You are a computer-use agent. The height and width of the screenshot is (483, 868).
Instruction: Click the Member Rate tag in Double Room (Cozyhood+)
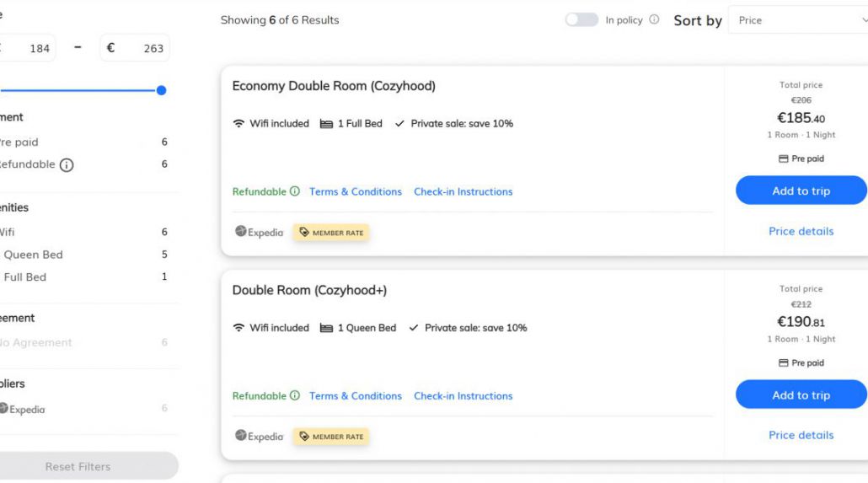click(x=331, y=437)
